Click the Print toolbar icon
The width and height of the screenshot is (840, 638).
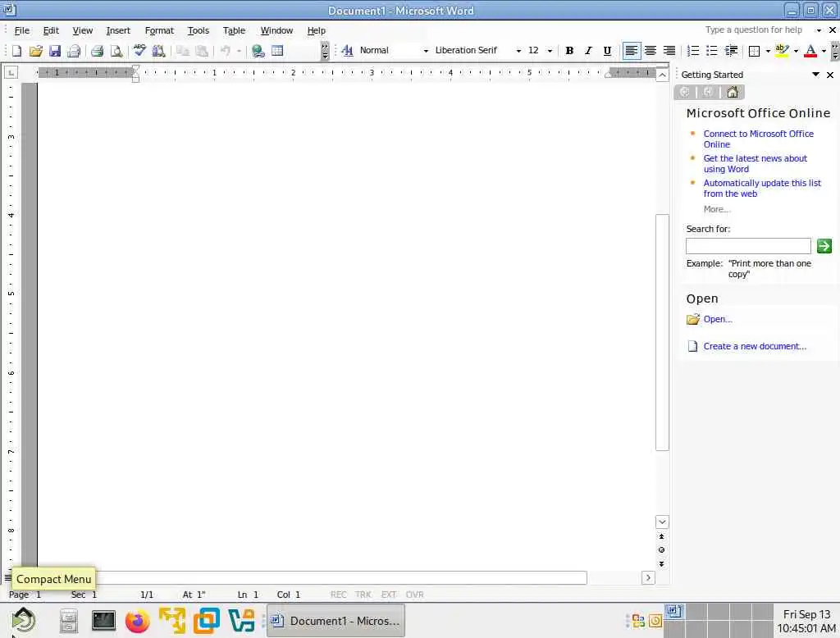pyautogui.click(x=97, y=51)
